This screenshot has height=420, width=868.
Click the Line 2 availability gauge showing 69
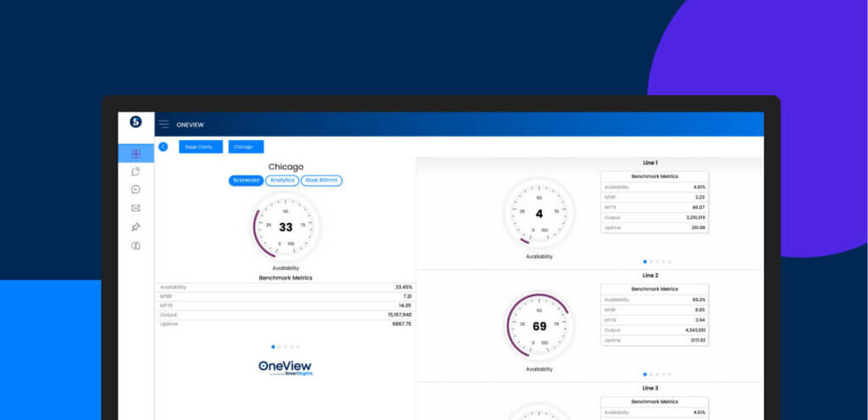point(539,327)
